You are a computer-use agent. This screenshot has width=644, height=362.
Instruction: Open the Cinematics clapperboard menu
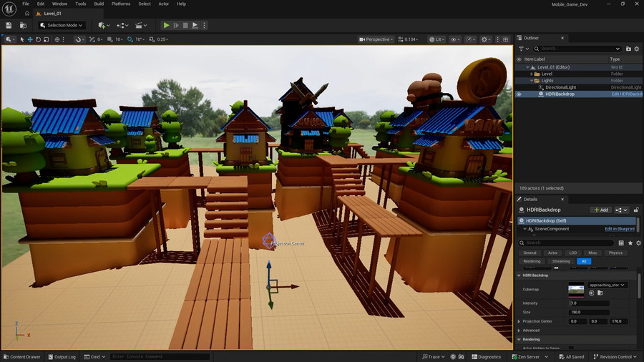coord(141,26)
